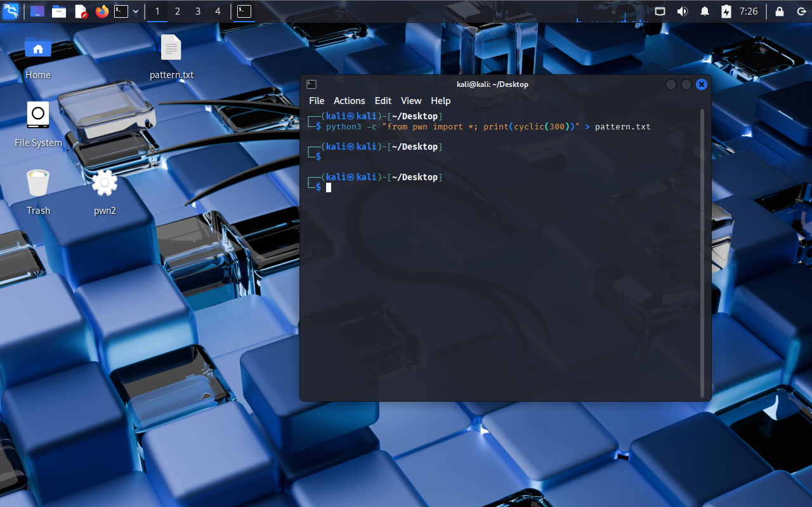Open the Kali applications menu icon
The image size is (812, 507).
pyautogui.click(x=11, y=11)
